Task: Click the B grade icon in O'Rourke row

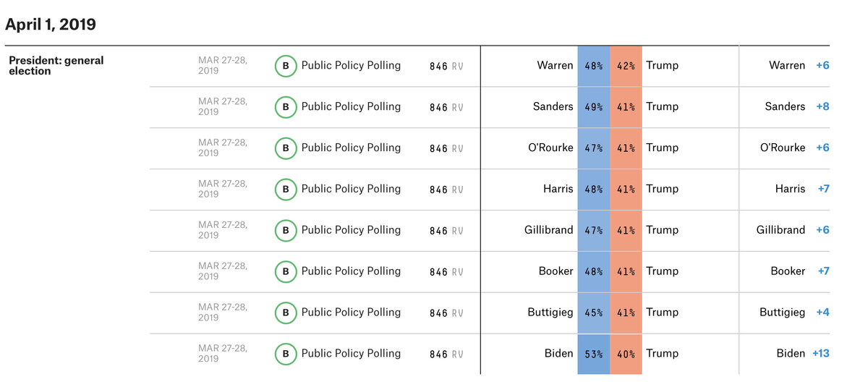Action: (286, 148)
